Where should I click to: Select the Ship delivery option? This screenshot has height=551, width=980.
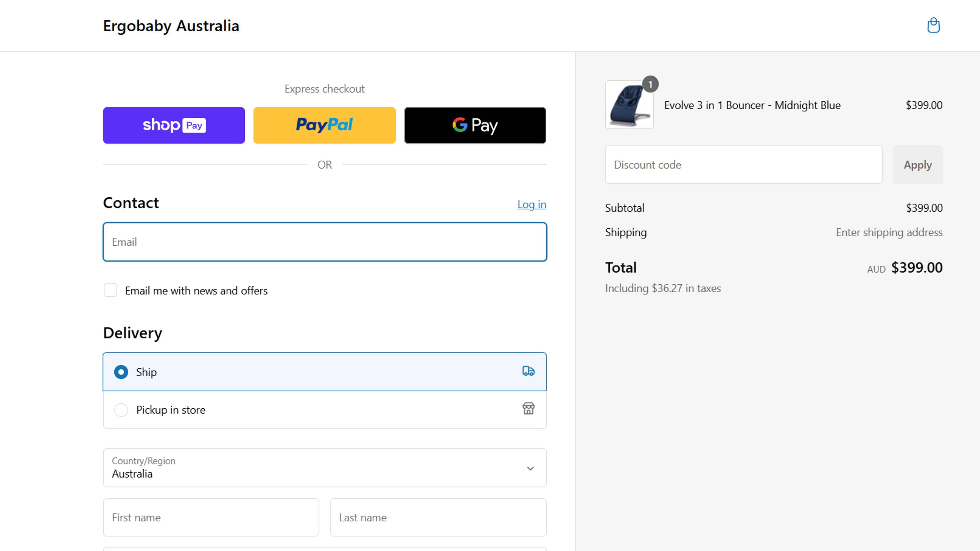click(325, 371)
